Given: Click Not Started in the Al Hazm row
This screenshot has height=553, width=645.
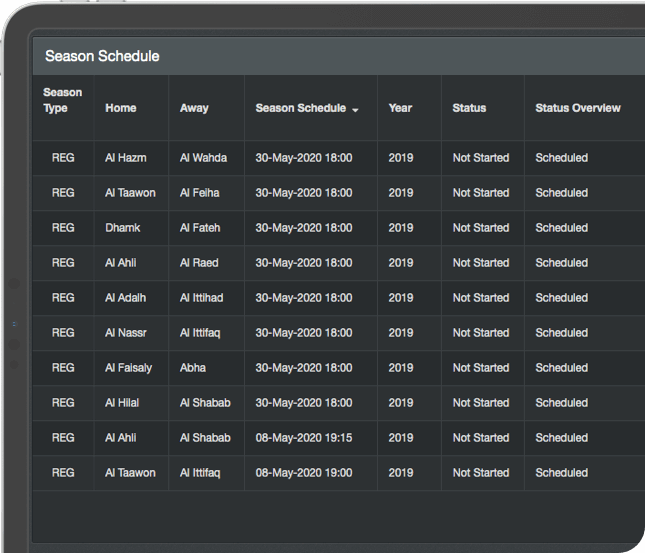Looking at the screenshot, I should 481,158.
